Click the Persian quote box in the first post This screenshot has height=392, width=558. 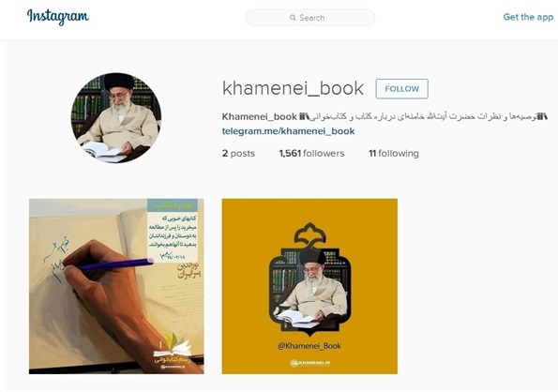point(173,230)
